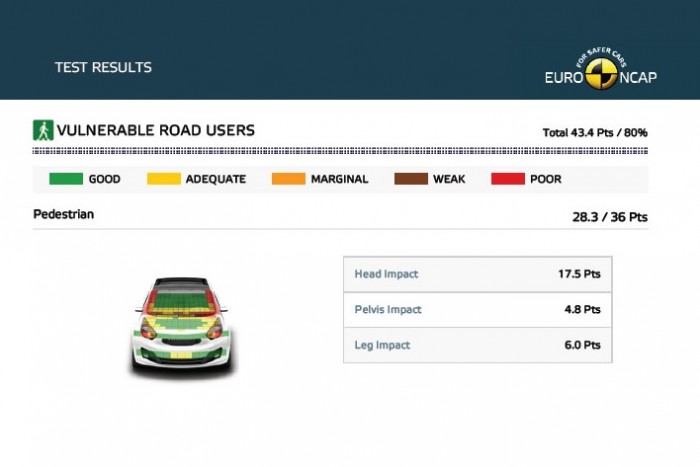Click the Total 43.4 Pts / 80% score

click(594, 132)
